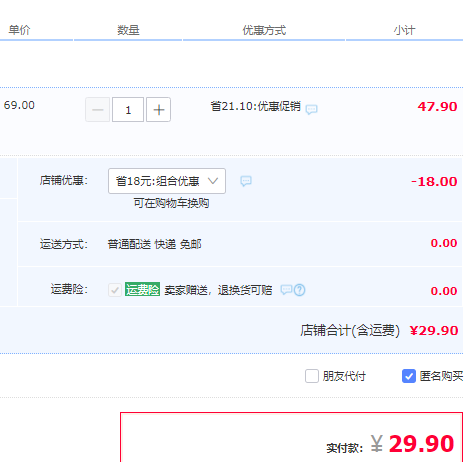Click the 单价 column header
Image resolution: width=467 pixels, height=462 pixels.
[19, 30]
